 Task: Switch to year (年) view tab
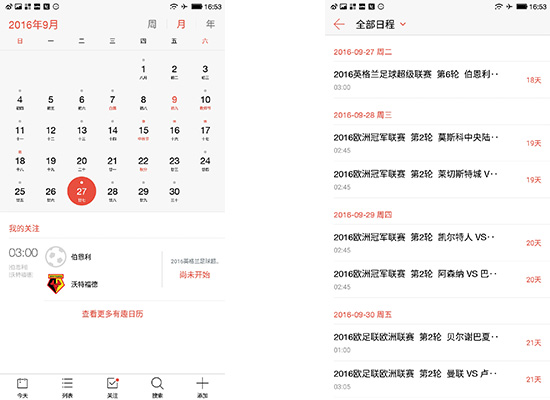pyautogui.click(x=210, y=24)
